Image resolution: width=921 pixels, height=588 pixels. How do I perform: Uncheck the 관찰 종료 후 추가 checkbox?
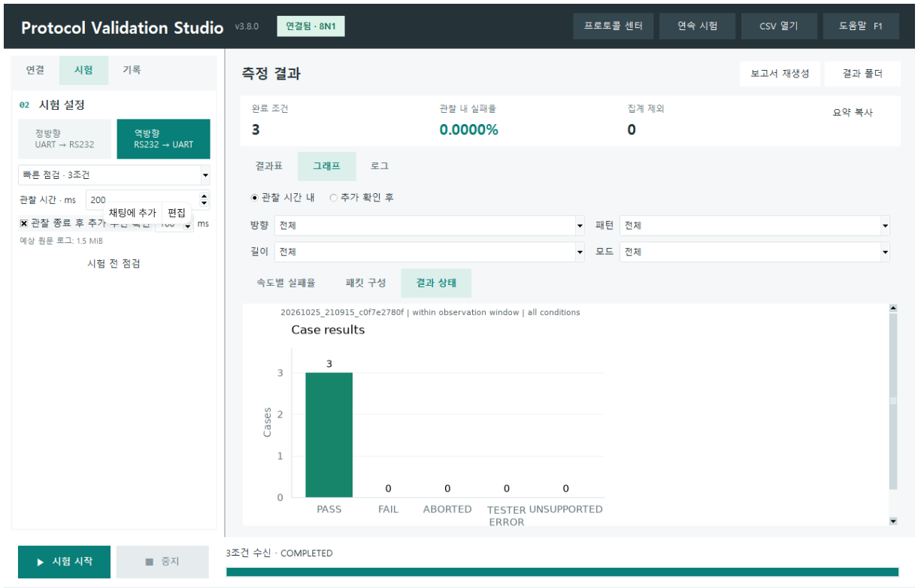[24, 223]
